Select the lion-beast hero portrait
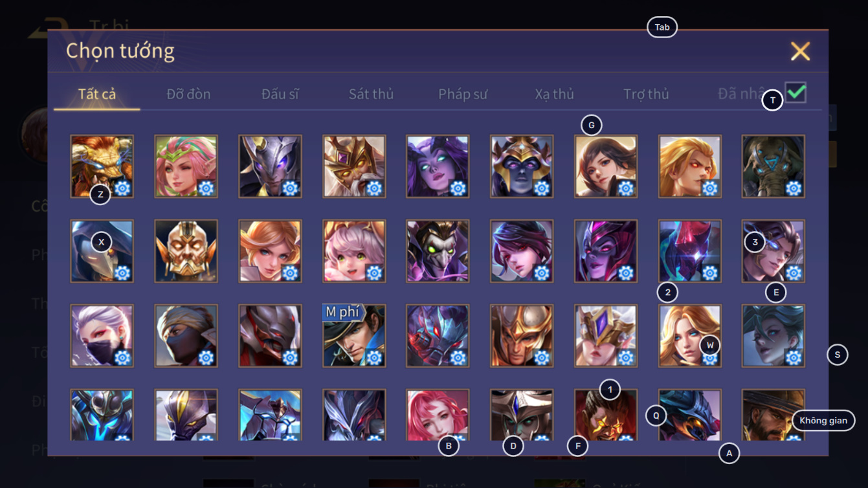This screenshot has width=868, height=488. click(102, 166)
